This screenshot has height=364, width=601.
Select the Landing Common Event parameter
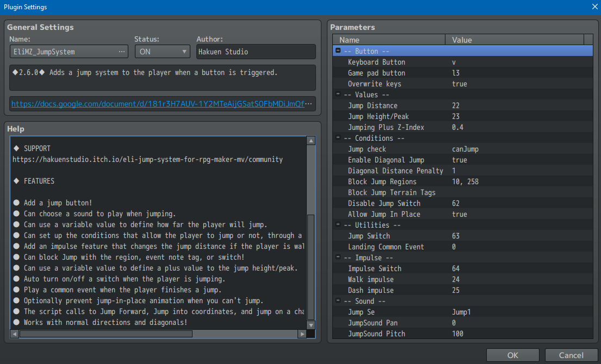[x=463, y=247]
